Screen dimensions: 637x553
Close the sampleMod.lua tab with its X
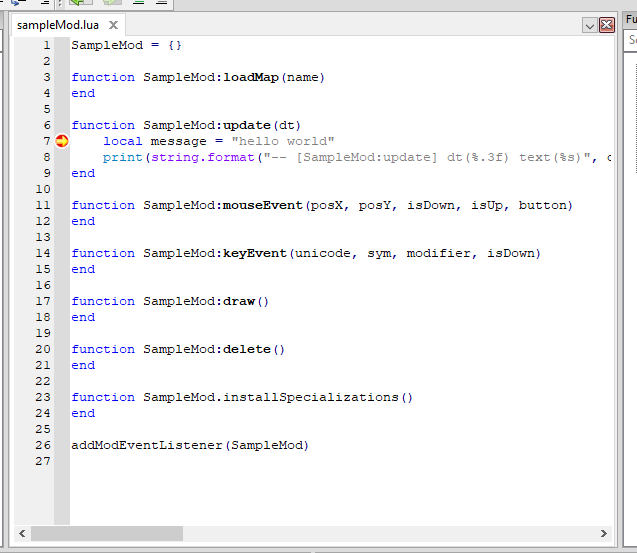(x=112, y=25)
